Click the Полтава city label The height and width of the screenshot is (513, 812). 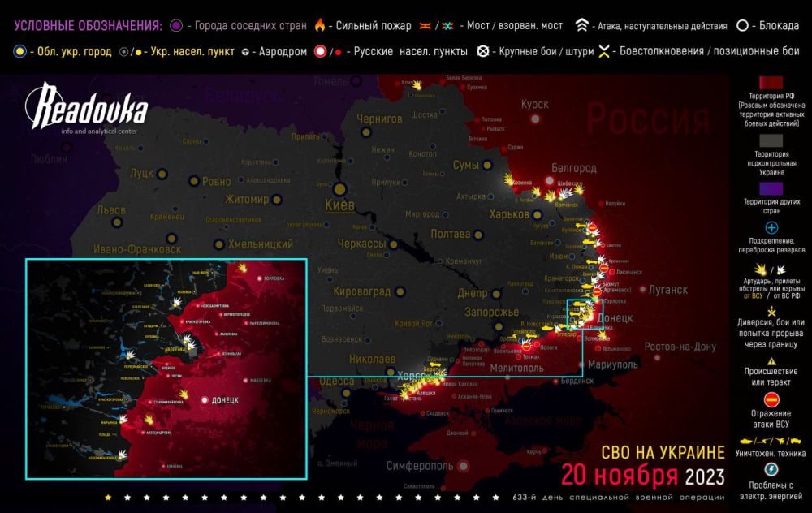(451, 234)
